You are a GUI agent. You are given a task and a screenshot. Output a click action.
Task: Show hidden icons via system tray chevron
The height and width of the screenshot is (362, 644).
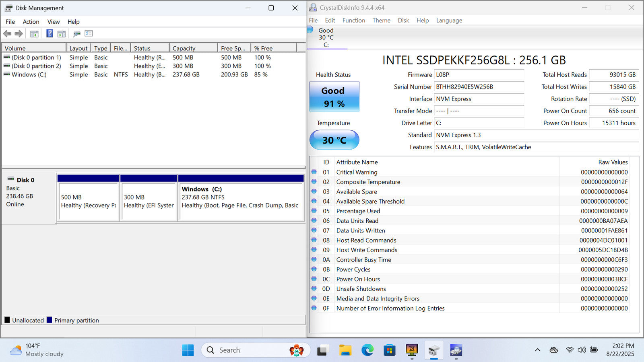pos(537,350)
